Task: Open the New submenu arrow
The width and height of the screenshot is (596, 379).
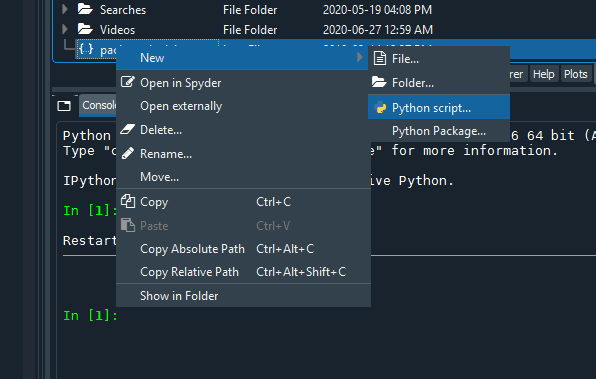Action: click(360, 57)
